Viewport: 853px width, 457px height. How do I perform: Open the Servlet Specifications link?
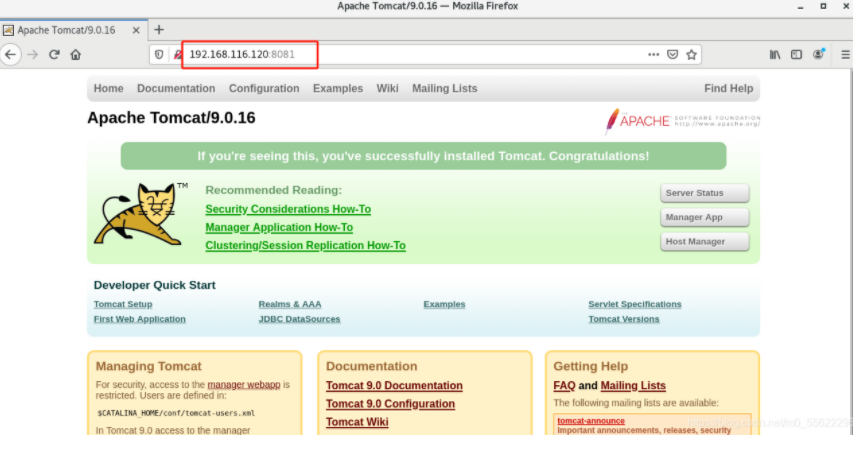[634, 304]
